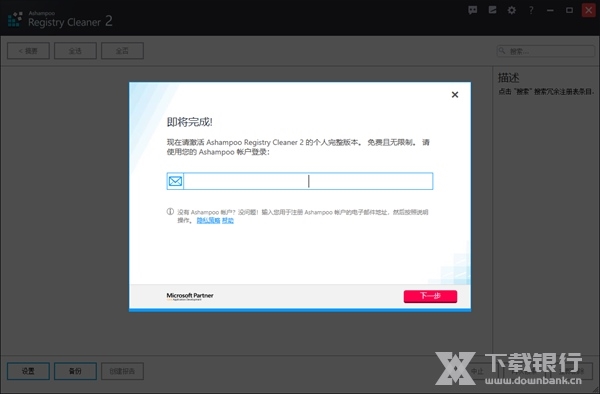The width and height of the screenshot is (600, 394).
Task: Click the 创建报告 create report button
Action: pos(122,371)
